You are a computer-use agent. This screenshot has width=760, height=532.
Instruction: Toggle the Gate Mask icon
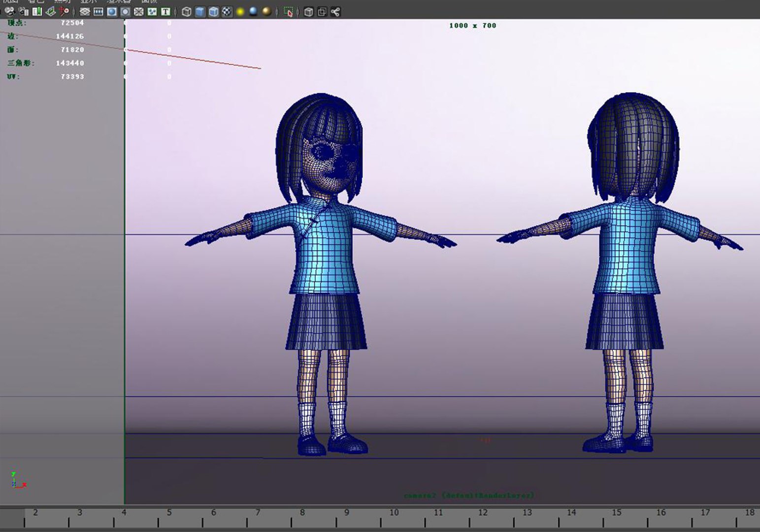tap(126, 11)
